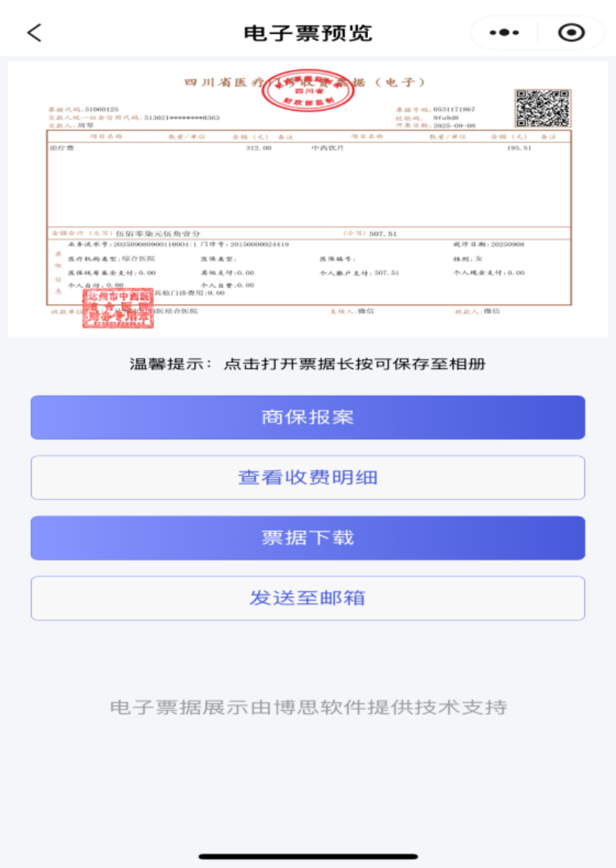Tap the 电子票预览 page title

click(308, 33)
